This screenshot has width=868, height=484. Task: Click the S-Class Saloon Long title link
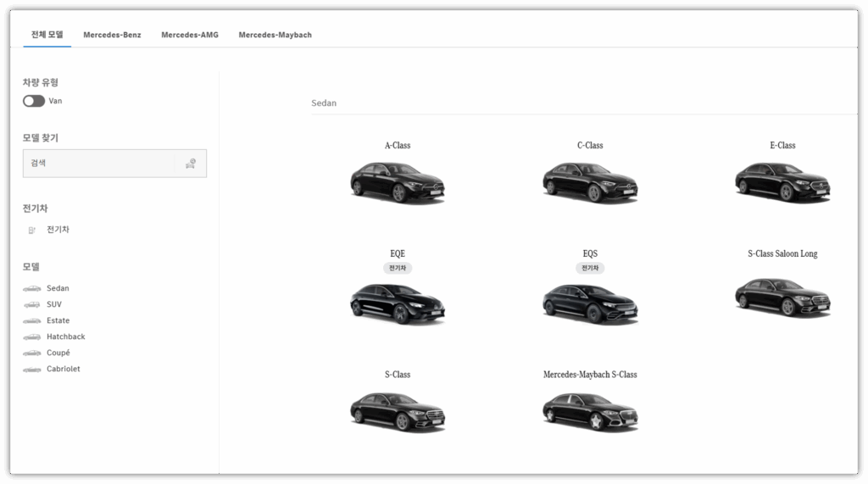click(x=782, y=253)
